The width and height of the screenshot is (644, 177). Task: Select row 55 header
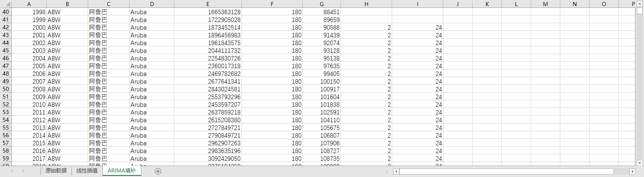coord(6,127)
